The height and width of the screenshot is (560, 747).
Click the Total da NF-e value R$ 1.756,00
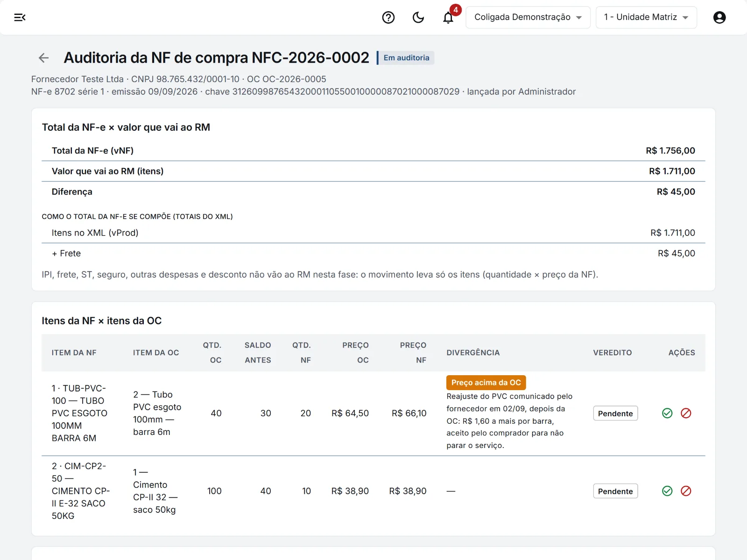click(670, 151)
